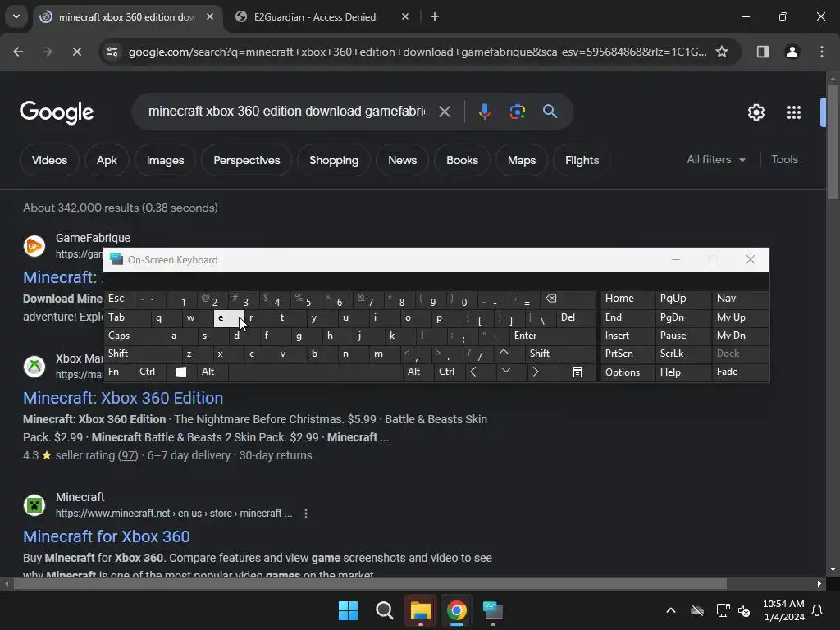
Task: Open Google quick settings gear
Action: click(x=756, y=112)
